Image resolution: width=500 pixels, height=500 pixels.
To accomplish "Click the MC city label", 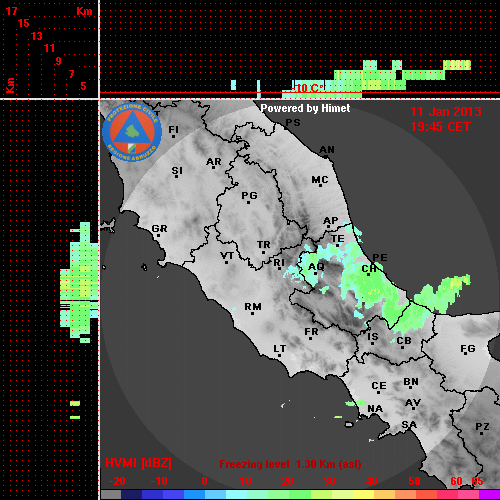I will pyautogui.click(x=320, y=180).
